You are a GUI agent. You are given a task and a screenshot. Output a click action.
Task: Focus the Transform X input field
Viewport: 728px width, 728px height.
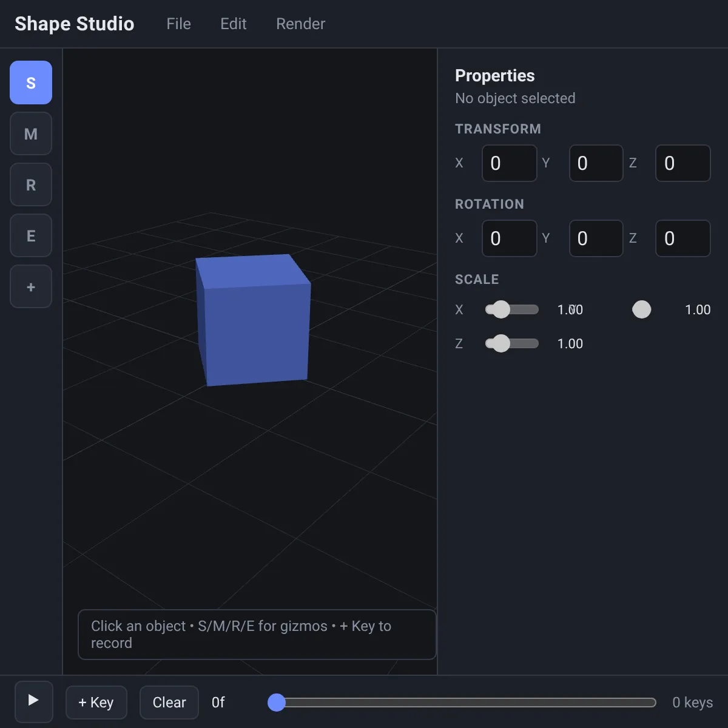pos(510,163)
